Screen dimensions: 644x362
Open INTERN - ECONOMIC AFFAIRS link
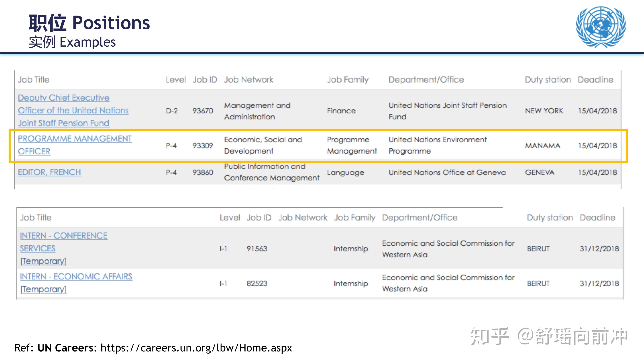click(x=76, y=277)
